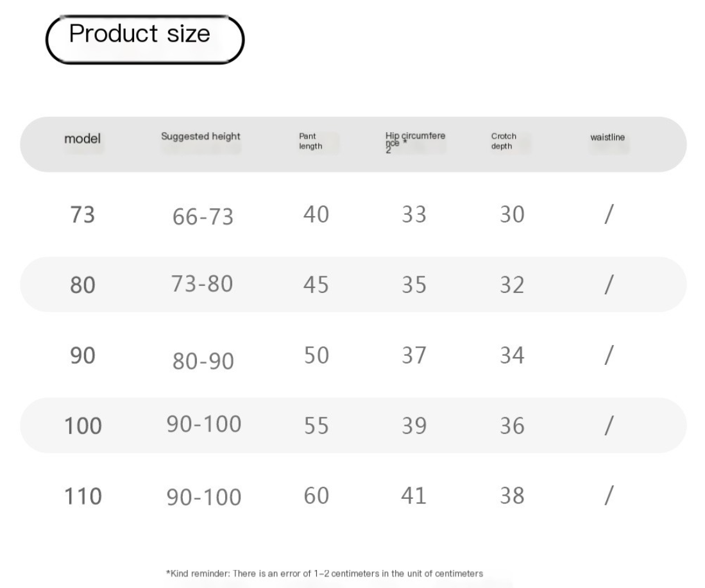Click the Suggested height column header
This screenshot has height=588, width=705.
coord(201,136)
